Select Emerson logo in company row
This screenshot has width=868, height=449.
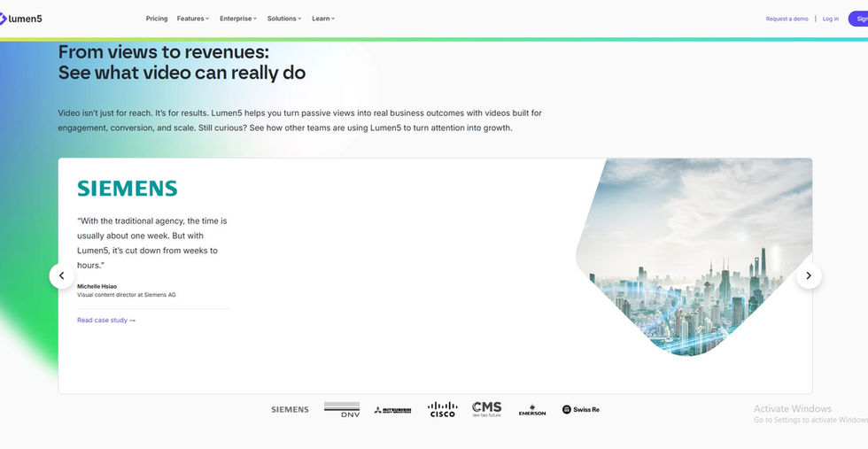(532, 410)
